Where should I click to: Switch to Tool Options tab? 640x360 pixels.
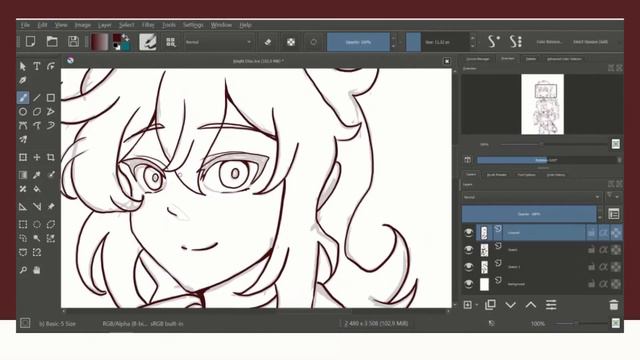pyautogui.click(x=526, y=175)
